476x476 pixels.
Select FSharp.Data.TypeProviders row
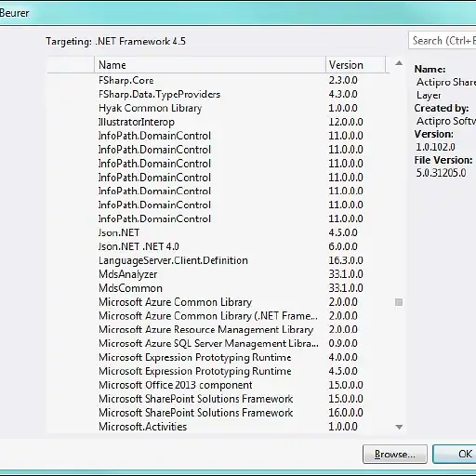point(218,94)
